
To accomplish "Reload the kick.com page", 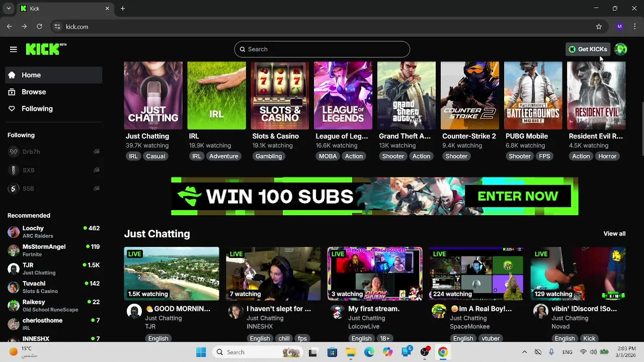I will tap(39, 27).
